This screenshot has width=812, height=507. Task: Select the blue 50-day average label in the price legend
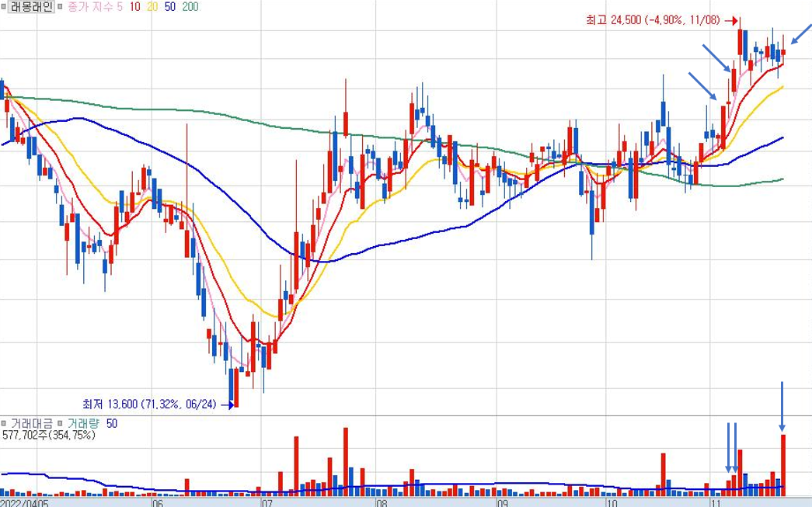pyautogui.click(x=170, y=7)
